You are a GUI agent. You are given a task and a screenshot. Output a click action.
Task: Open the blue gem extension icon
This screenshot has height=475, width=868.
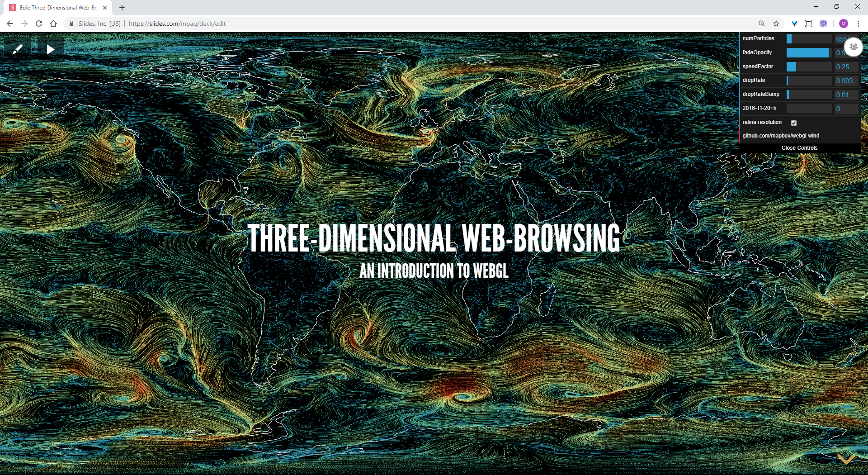point(794,24)
